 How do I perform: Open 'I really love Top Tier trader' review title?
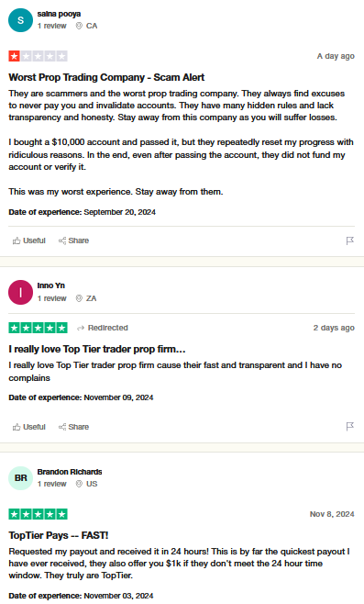[x=97, y=350]
